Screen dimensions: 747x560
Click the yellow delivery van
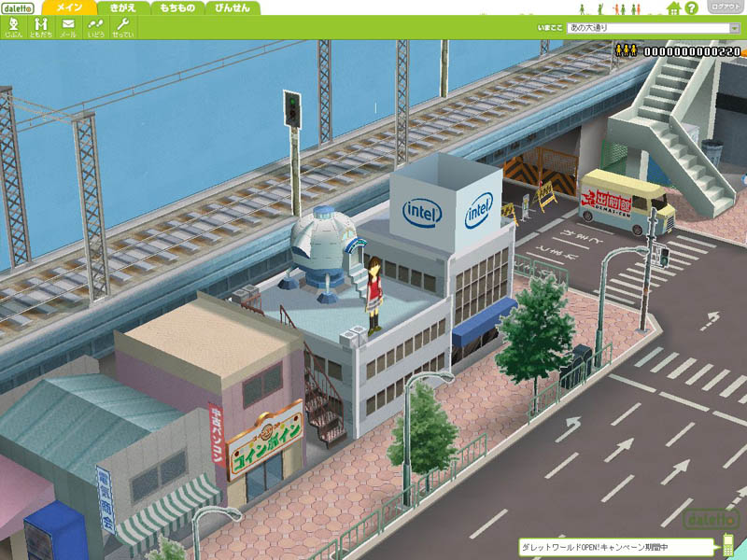pyautogui.click(x=626, y=202)
